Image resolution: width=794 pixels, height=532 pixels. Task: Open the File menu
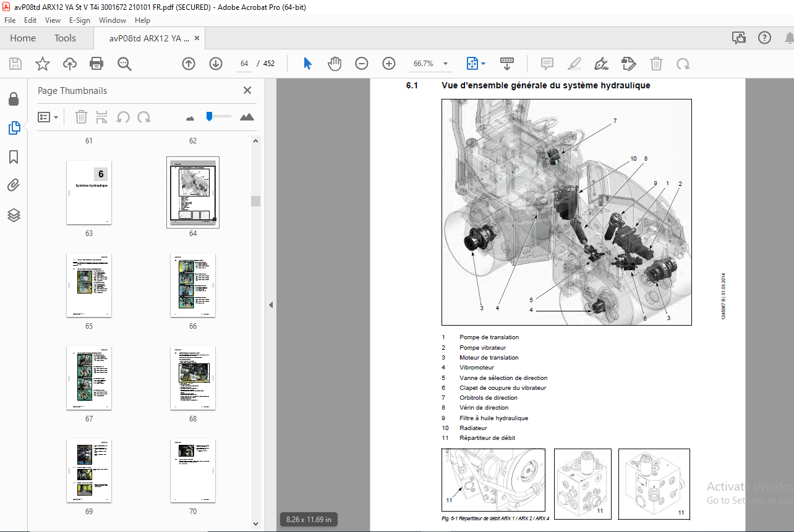point(10,20)
